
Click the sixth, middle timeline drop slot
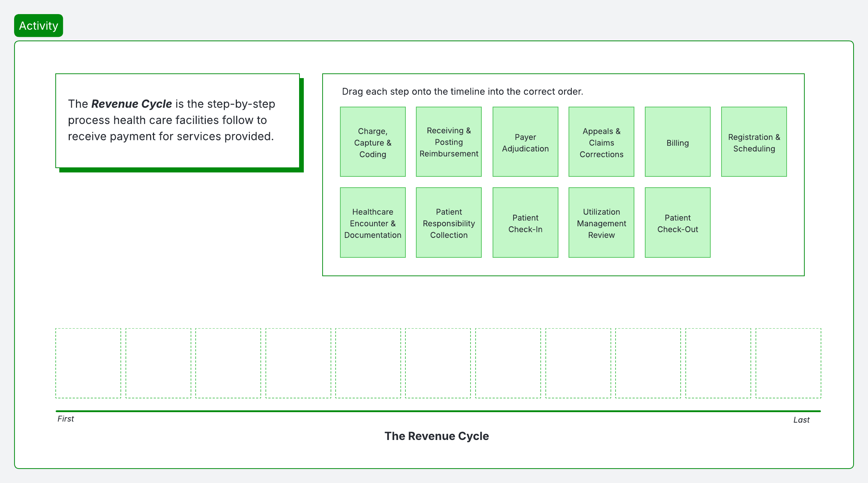point(438,363)
